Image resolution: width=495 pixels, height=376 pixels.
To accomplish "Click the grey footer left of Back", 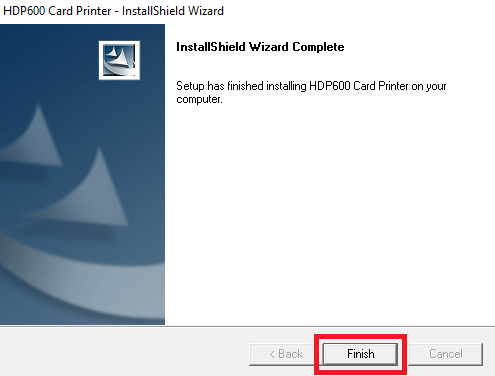I will click(x=123, y=353).
